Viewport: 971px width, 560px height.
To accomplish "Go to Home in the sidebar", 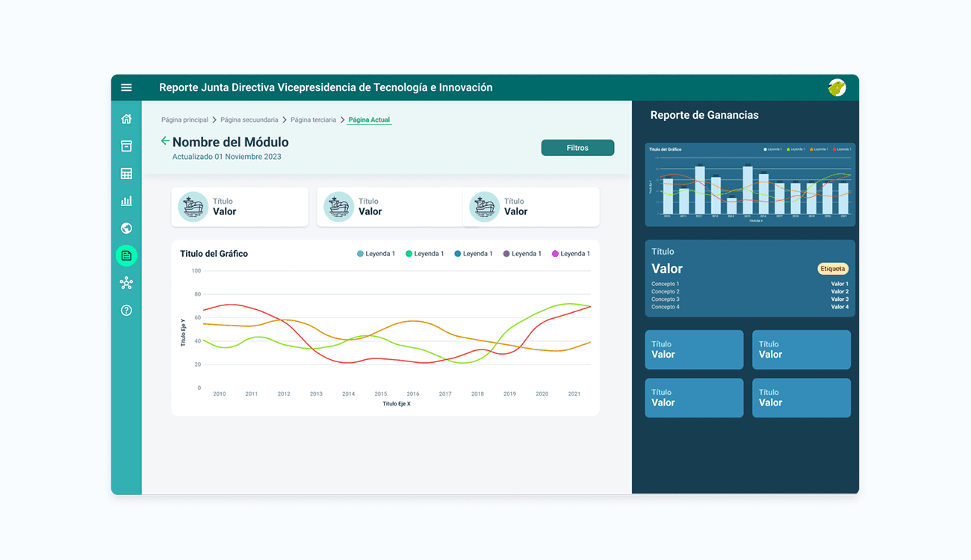I will (x=126, y=119).
